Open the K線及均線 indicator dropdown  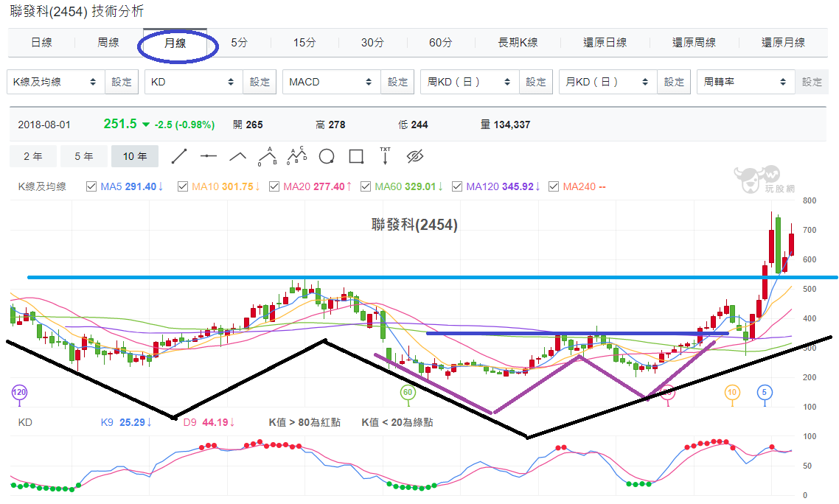pos(55,82)
